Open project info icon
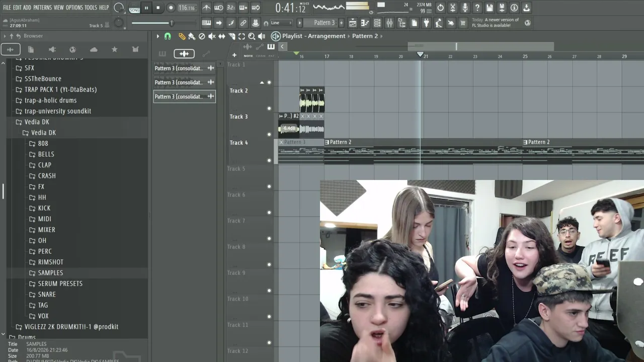 click(514, 8)
